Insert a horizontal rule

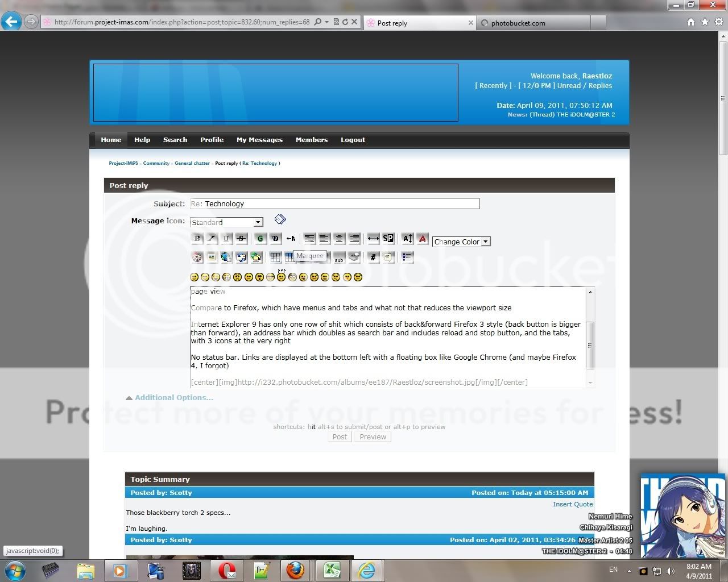pyautogui.click(x=373, y=239)
